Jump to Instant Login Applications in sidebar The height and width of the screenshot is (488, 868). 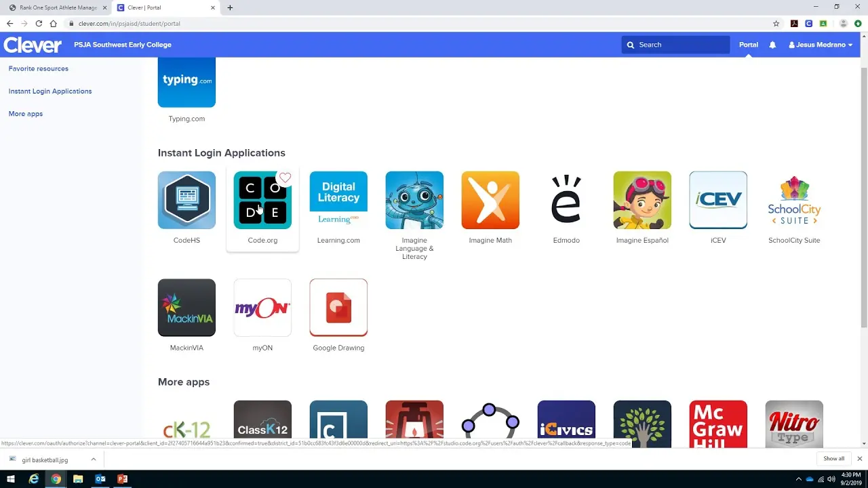point(50,91)
